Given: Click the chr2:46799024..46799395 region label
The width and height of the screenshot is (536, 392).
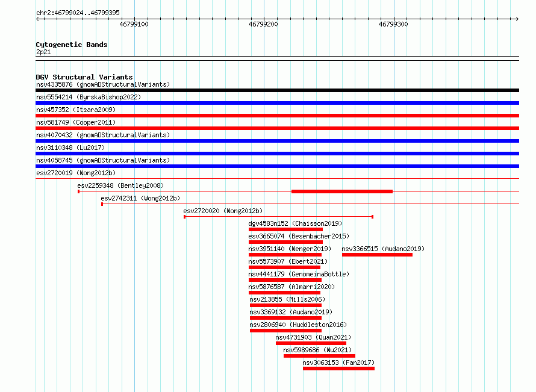Looking at the screenshot, I should click(x=78, y=13).
